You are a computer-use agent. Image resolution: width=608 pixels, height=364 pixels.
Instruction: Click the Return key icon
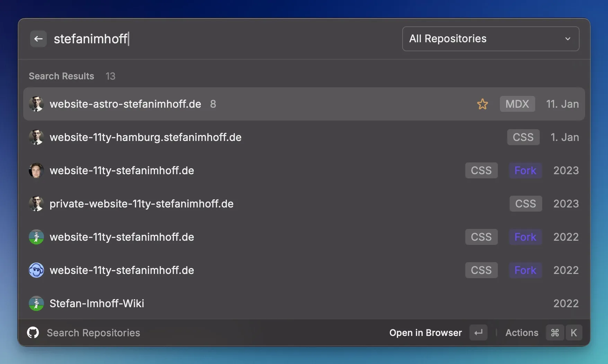tap(478, 332)
